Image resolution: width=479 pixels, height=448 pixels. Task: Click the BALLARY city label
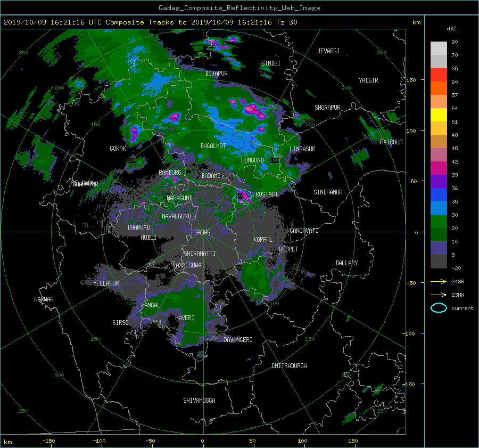[x=346, y=263]
